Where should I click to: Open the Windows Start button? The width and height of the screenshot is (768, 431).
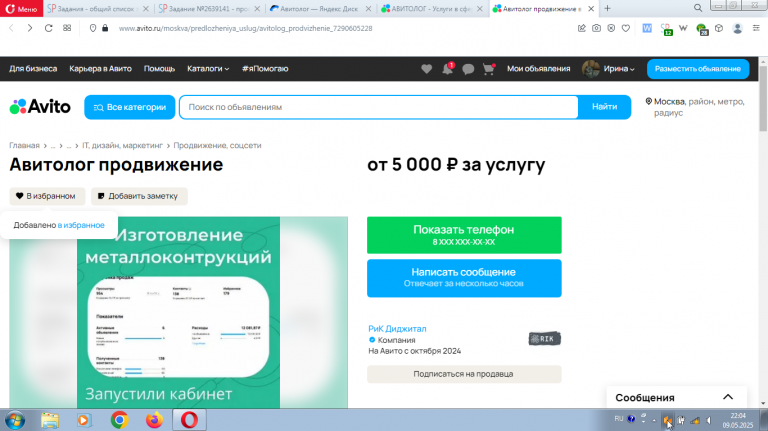point(15,420)
